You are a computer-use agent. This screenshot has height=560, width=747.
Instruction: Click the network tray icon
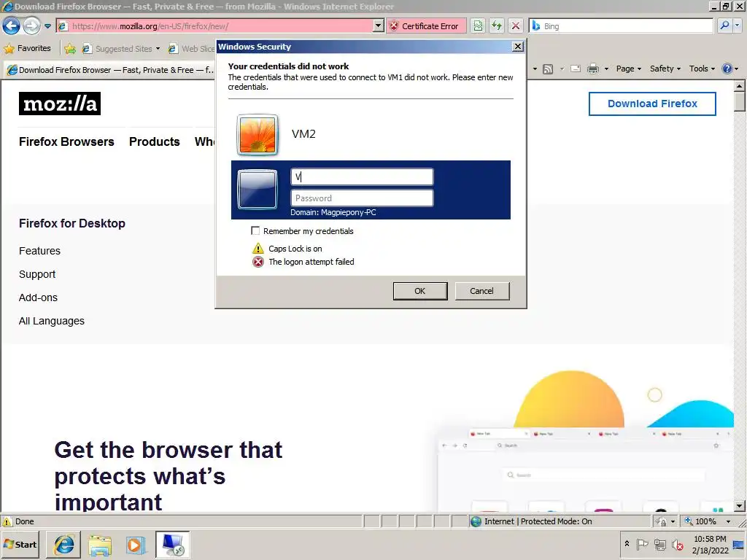659,544
